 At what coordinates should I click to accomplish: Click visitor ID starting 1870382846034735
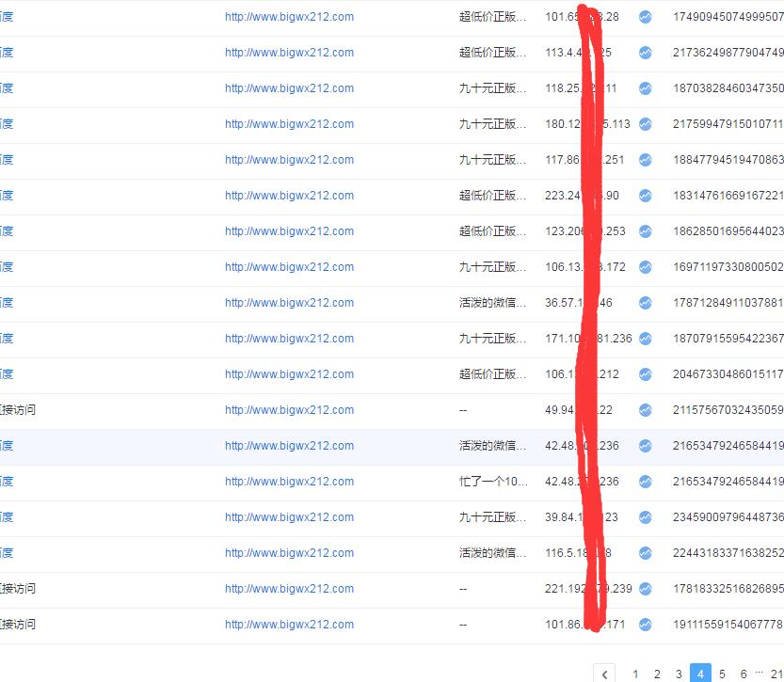tap(728, 88)
